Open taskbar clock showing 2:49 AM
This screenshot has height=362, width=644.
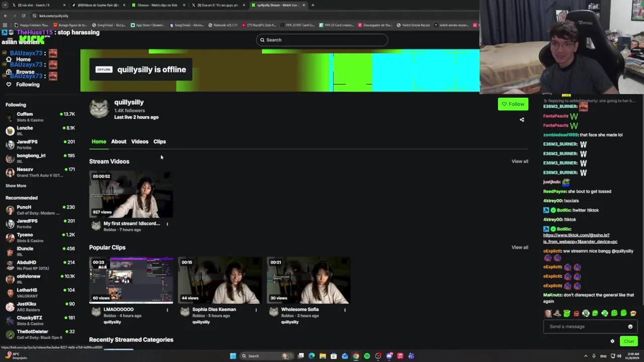point(633,356)
